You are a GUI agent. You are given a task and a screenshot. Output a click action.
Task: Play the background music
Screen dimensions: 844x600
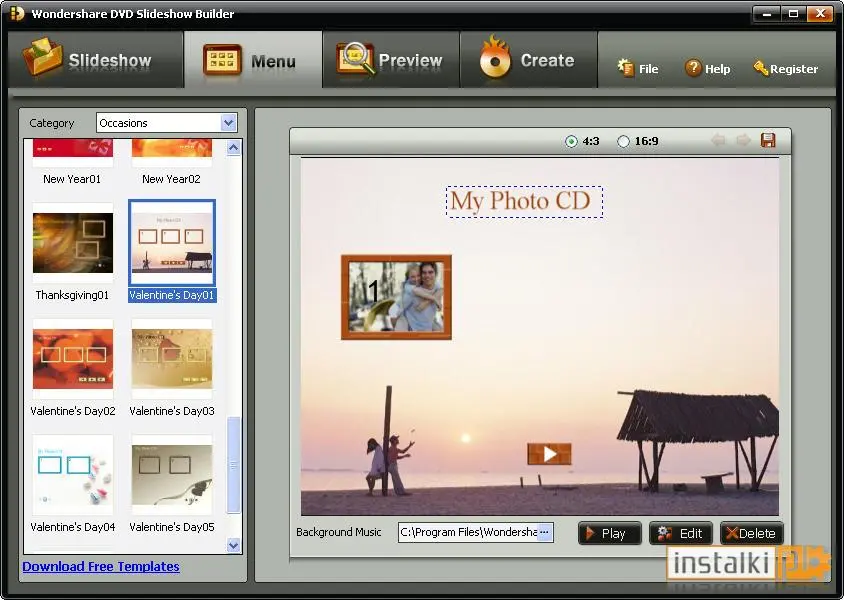(610, 533)
